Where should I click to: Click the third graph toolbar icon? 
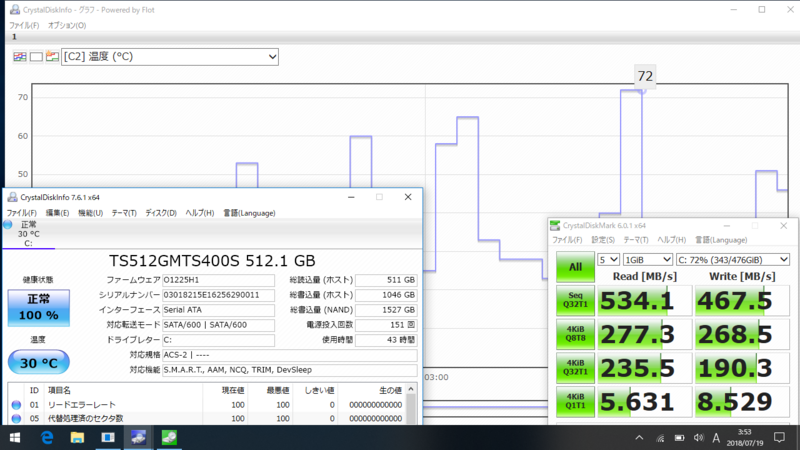(x=52, y=57)
